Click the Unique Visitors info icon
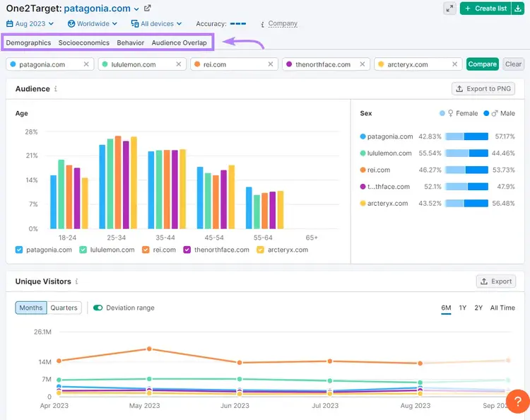This screenshot has height=420, width=530. pos(77,281)
